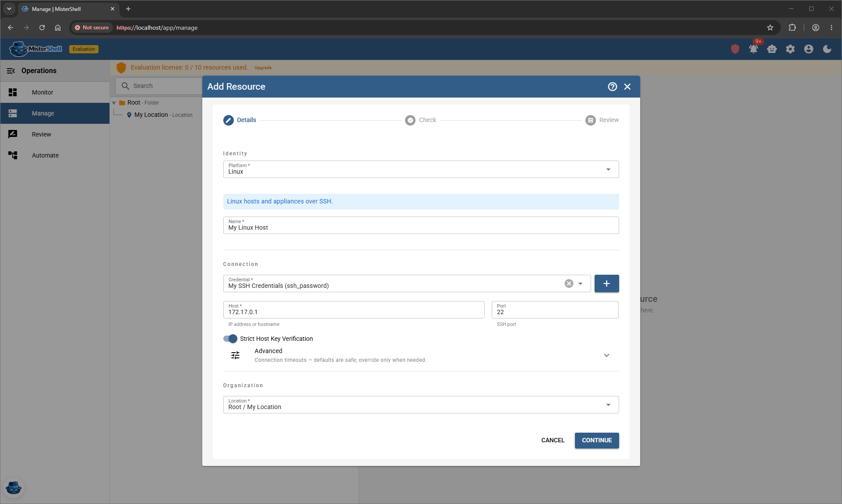Click the MisterShell logo
This screenshot has width=842, height=504.
36,49
